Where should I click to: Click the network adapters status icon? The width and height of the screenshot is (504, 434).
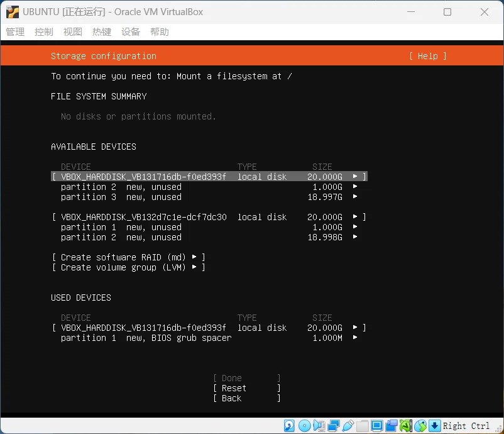point(334,426)
